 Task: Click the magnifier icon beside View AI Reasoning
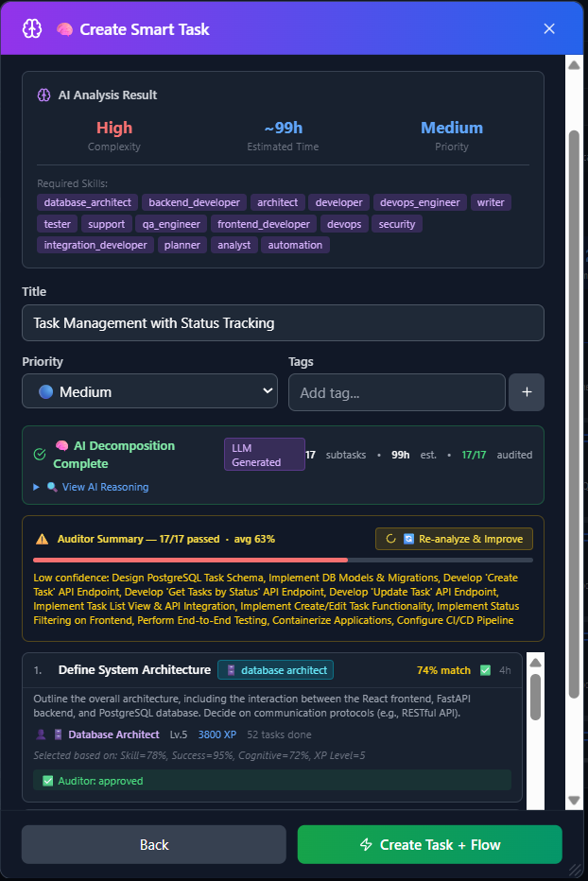52,487
